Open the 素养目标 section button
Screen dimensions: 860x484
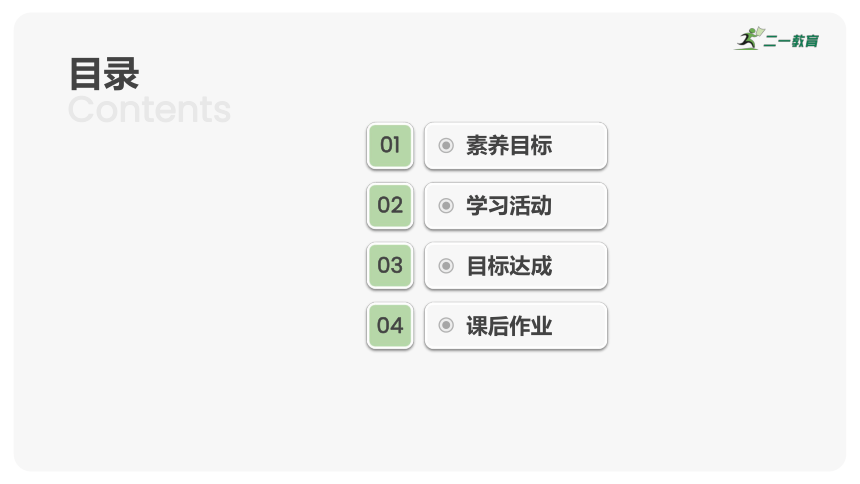(516, 145)
